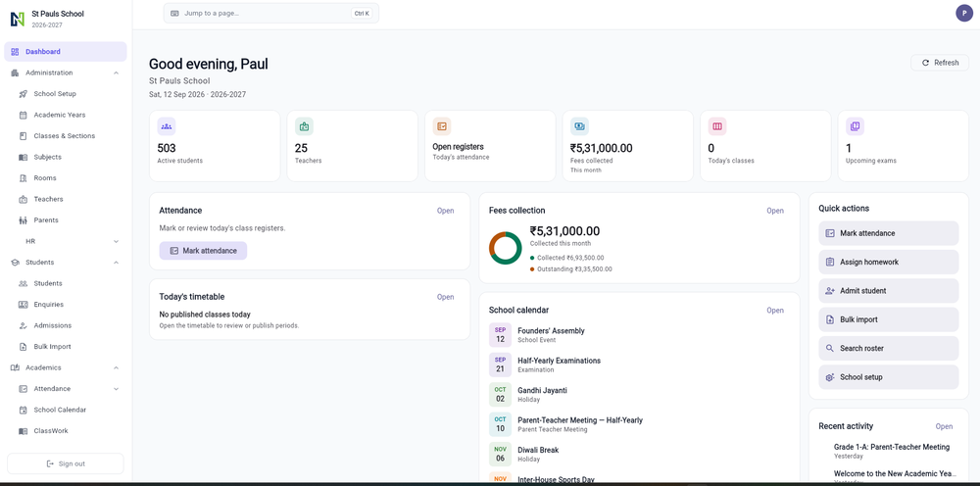The width and height of the screenshot is (980, 486).
Task: Open Classes & Sections in sidebar
Action: 66,135
